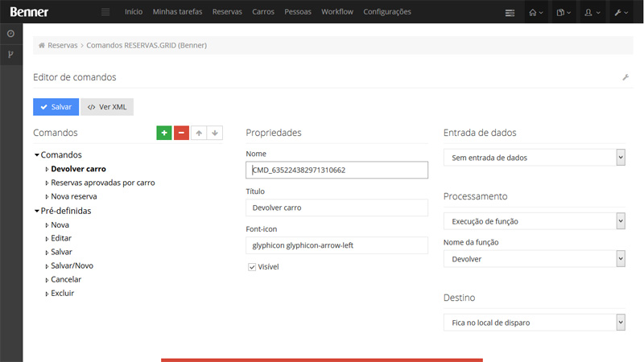The image size is (644, 362).
Task: Open the clock icon in left sidebar
Action: tap(10, 34)
